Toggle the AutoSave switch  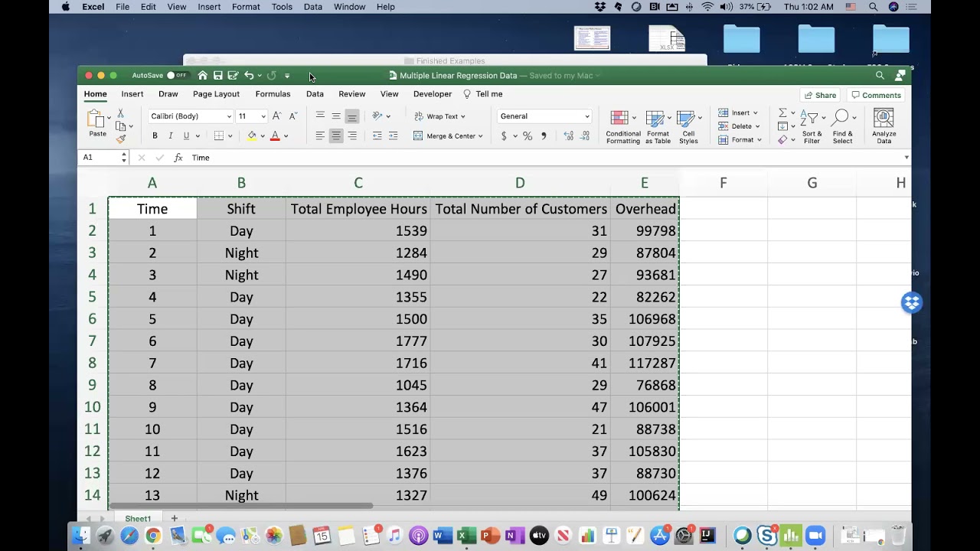[x=177, y=76]
